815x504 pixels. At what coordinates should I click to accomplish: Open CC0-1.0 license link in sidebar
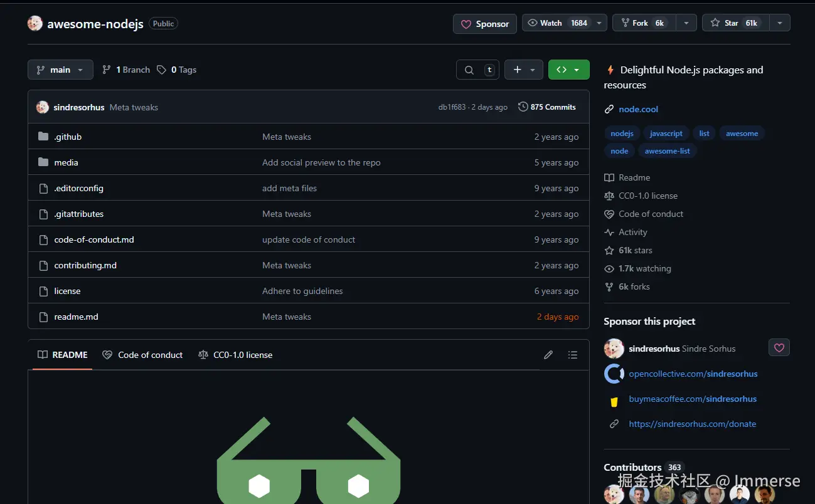(641, 196)
